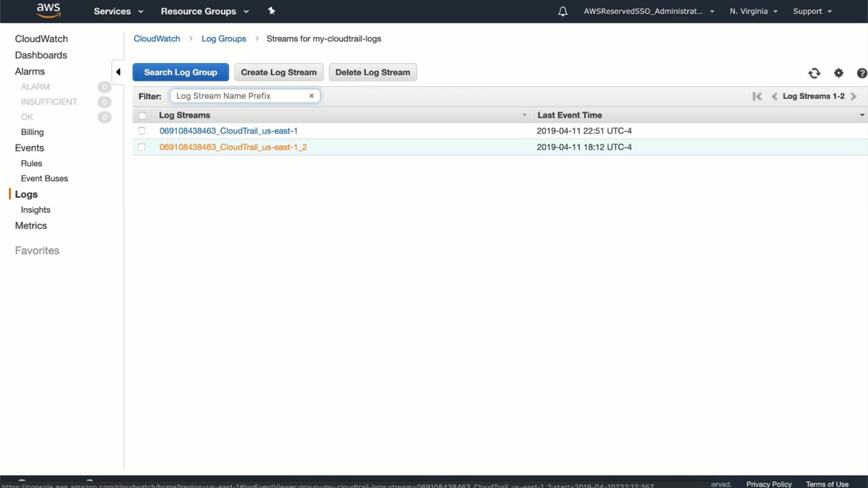Show INSUFFICIENT state alarms
The width and height of the screenshot is (868, 488).
(x=49, y=102)
